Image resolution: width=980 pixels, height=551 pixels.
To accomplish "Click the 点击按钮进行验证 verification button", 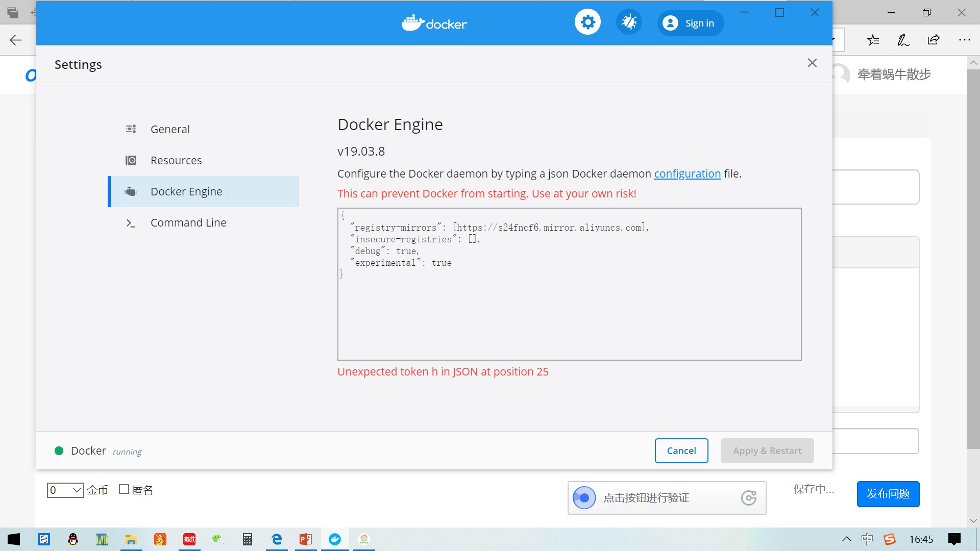I will coord(667,497).
